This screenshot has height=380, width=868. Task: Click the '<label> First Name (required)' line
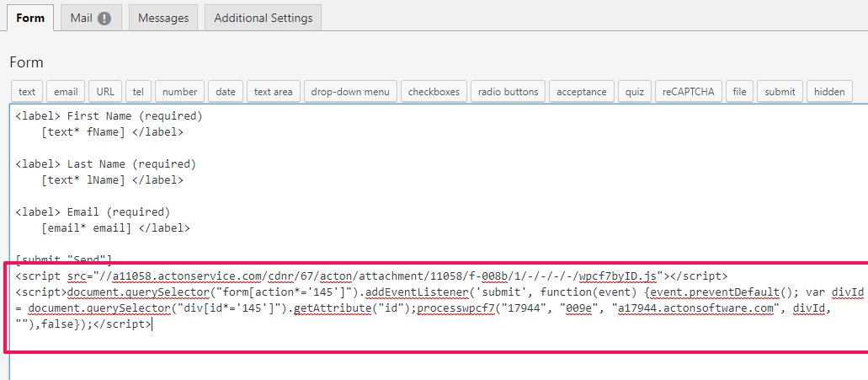pos(109,116)
